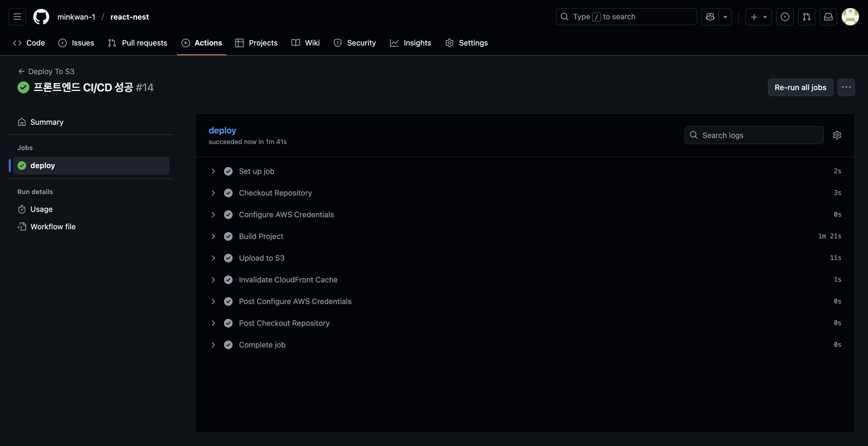Open the Copilot dropdown arrow
Screen dimensions: 868x446
pyautogui.click(x=725, y=17)
